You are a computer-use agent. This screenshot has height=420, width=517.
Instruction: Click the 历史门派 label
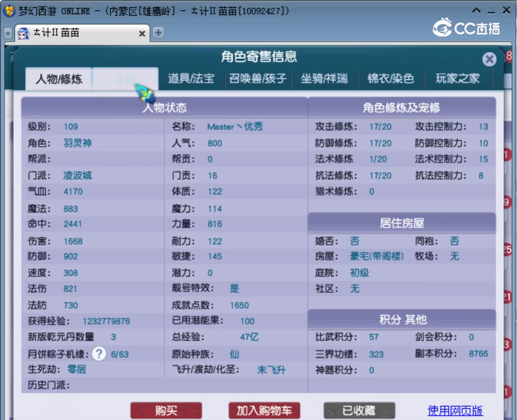[x=48, y=385]
